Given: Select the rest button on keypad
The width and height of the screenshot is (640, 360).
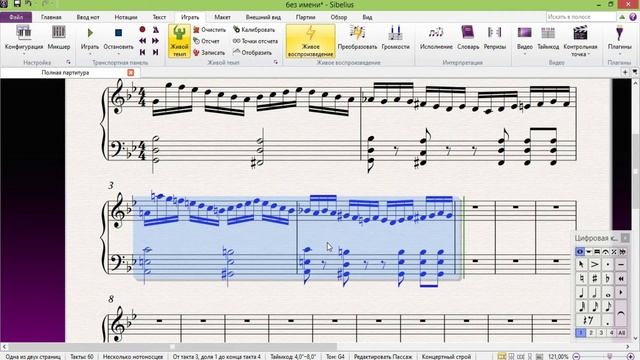Looking at the screenshot, I should pyautogui.click(x=588, y=320).
